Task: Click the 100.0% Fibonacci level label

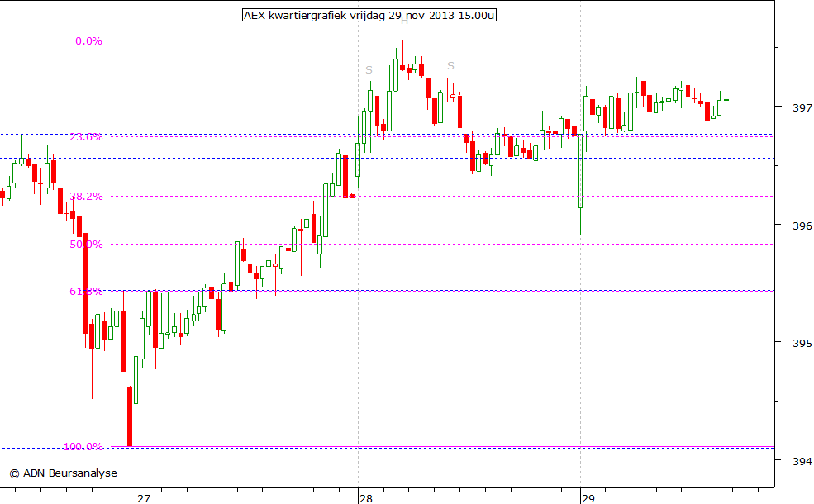Action: (x=83, y=446)
